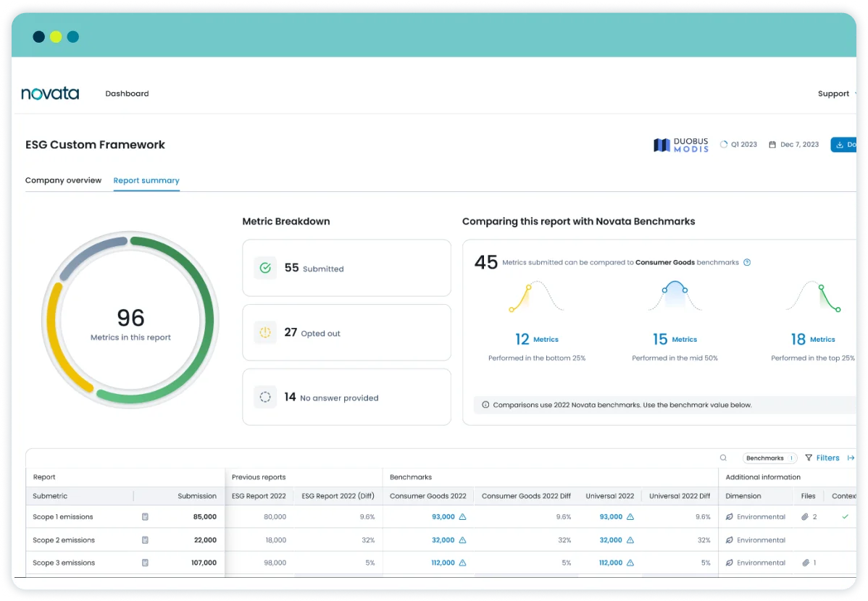
Task: Click warning triangle next to Consumer Goods 112,000
Action: (x=463, y=563)
